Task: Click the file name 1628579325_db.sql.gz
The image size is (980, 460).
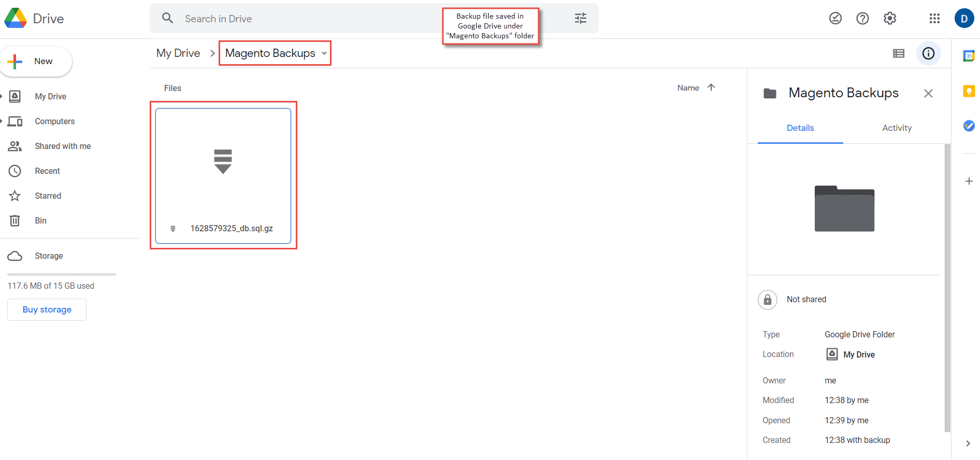Action: (x=232, y=228)
